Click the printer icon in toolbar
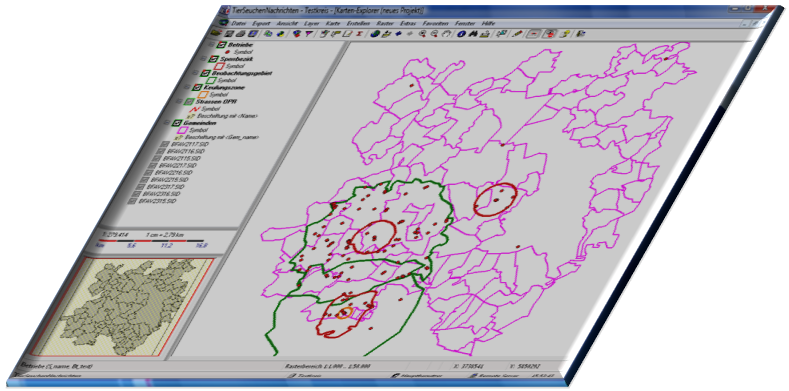Image resolution: width=789 pixels, height=391 pixels. tap(241, 34)
